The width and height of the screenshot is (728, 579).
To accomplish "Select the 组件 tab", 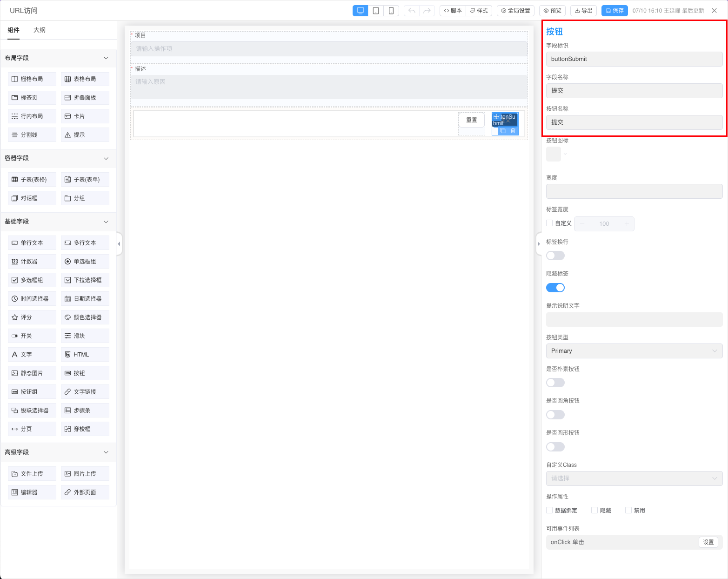I will click(x=13, y=30).
